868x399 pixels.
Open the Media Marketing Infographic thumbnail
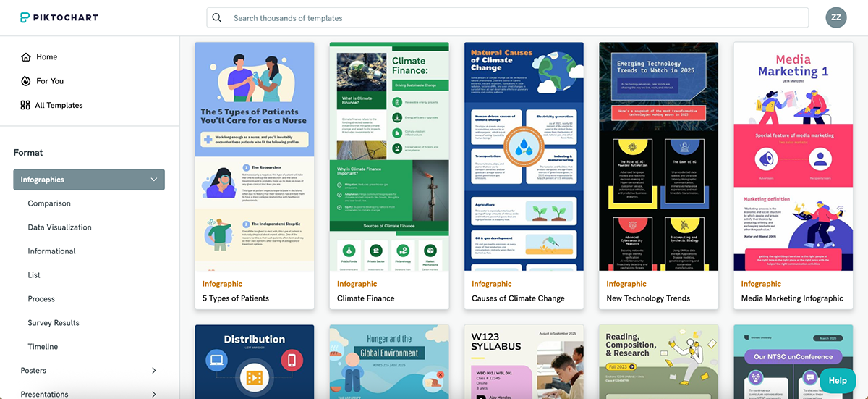[793, 156]
